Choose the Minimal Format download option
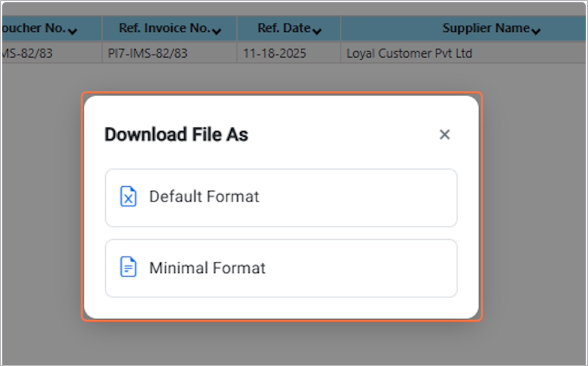 (x=281, y=268)
